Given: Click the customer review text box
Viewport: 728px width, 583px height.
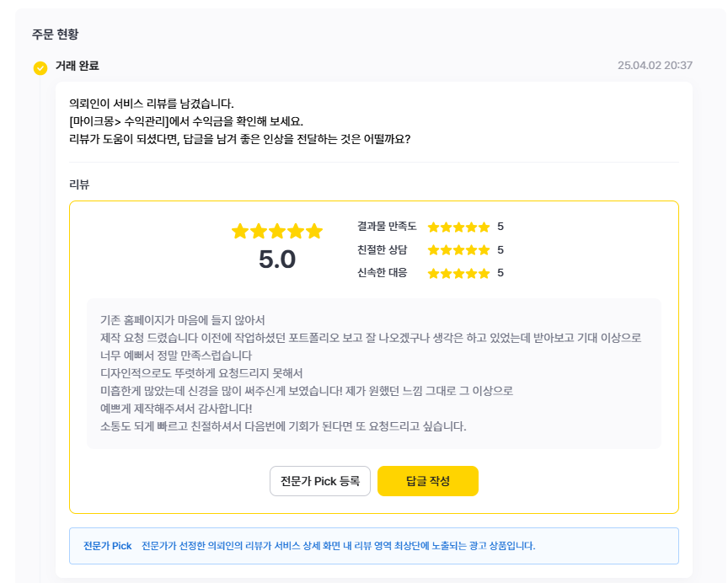Looking at the screenshot, I should click(373, 373).
